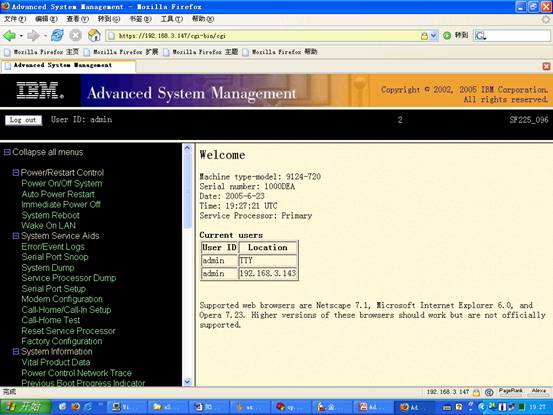The width and height of the screenshot is (553, 415).
Task: Launch Internet Explorer from quick launch
Action: tap(89, 407)
